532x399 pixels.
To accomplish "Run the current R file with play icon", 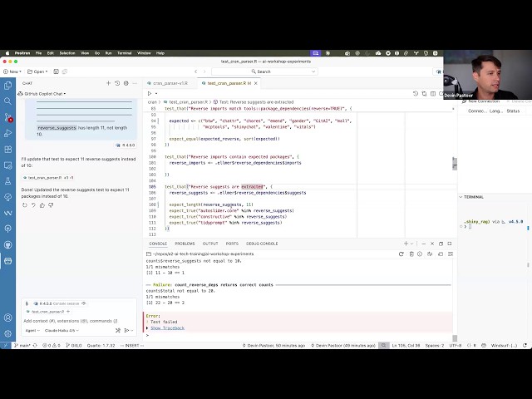I will pyautogui.click(x=150, y=93).
